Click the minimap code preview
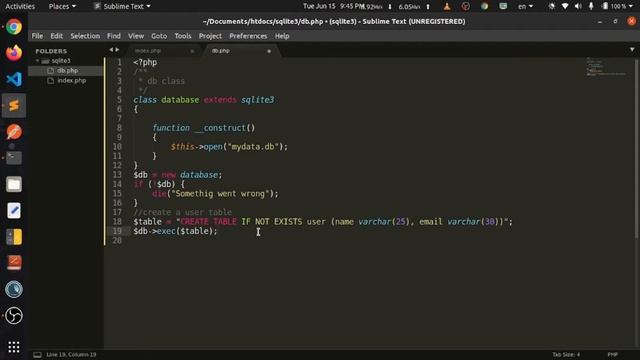The image size is (640, 360). tap(606, 67)
